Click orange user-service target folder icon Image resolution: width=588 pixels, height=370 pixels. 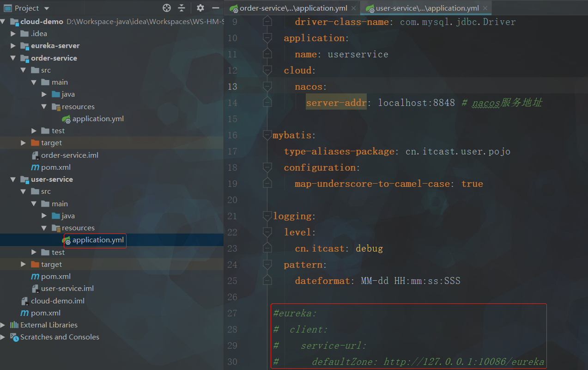(x=35, y=265)
